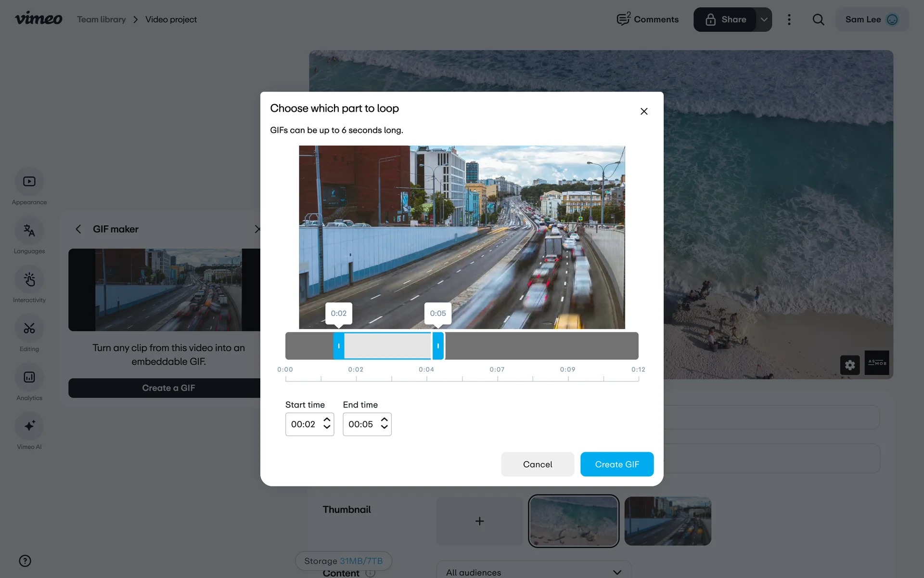Open the Vimeo AI sparkle icon
924x578 pixels.
pyautogui.click(x=29, y=426)
